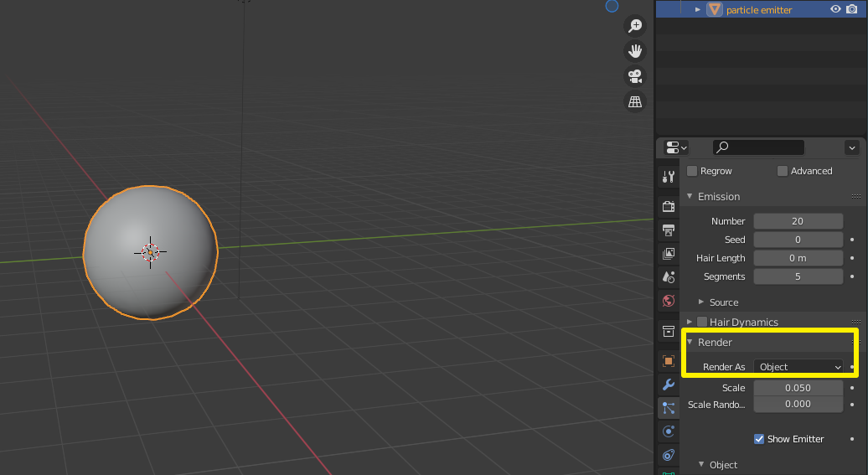868x475 pixels.
Task: Click the Seed value field
Action: (x=798, y=240)
